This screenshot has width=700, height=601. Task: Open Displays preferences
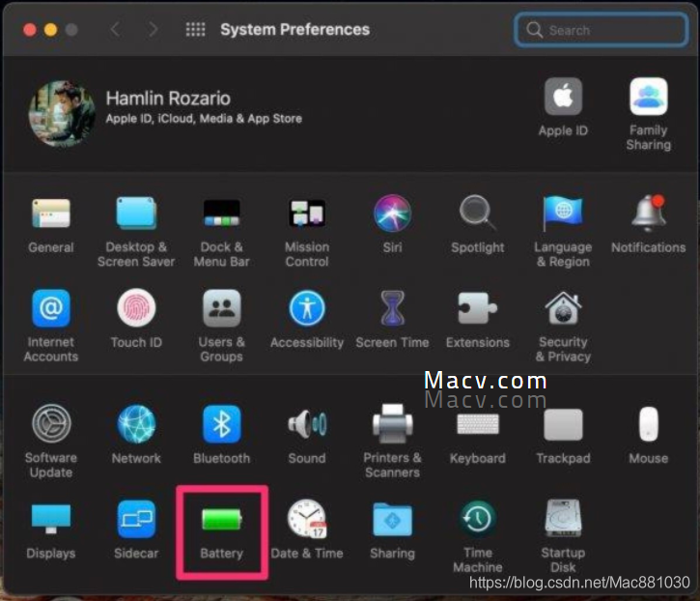tap(51, 518)
